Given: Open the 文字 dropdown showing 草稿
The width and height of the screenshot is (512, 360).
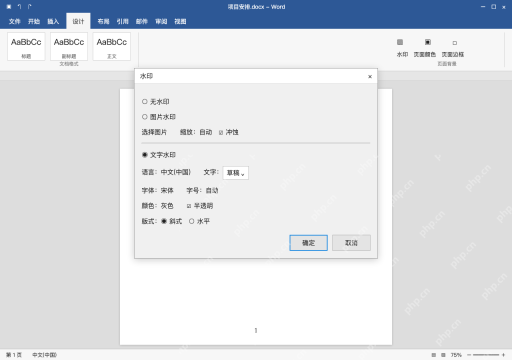Looking at the screenshot, I should [235, 173].
